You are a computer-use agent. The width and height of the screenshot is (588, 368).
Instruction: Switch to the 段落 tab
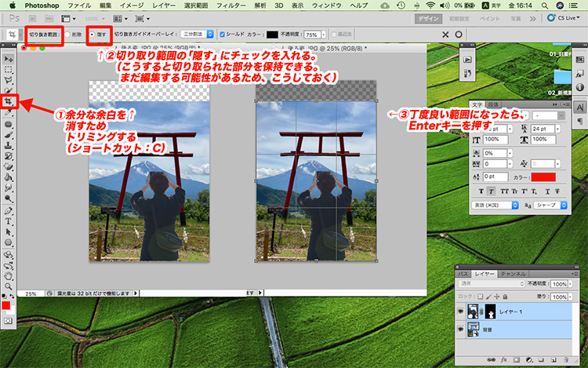[x=493, y=104]
